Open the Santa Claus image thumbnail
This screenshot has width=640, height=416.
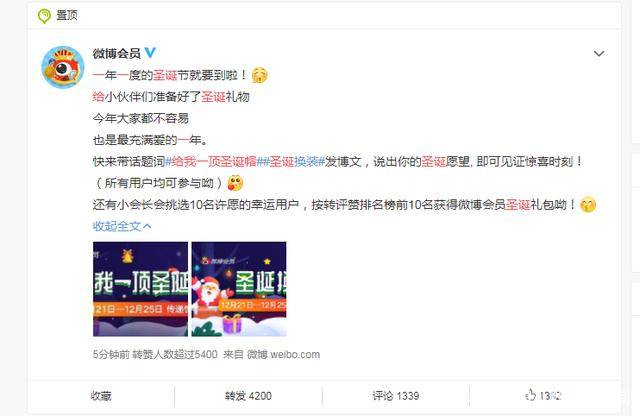coord(239,289)
